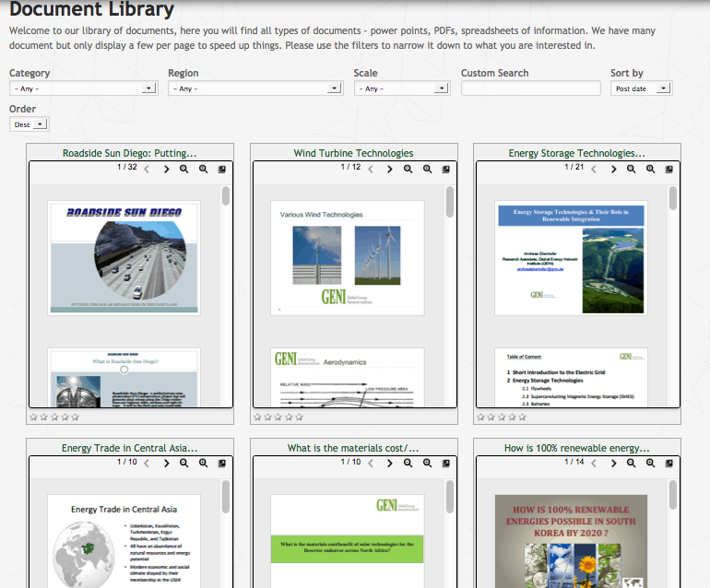Zoom out in Roadside Sun Diego viewer
This screenshot has width=710, height=588.
point(184,170)
